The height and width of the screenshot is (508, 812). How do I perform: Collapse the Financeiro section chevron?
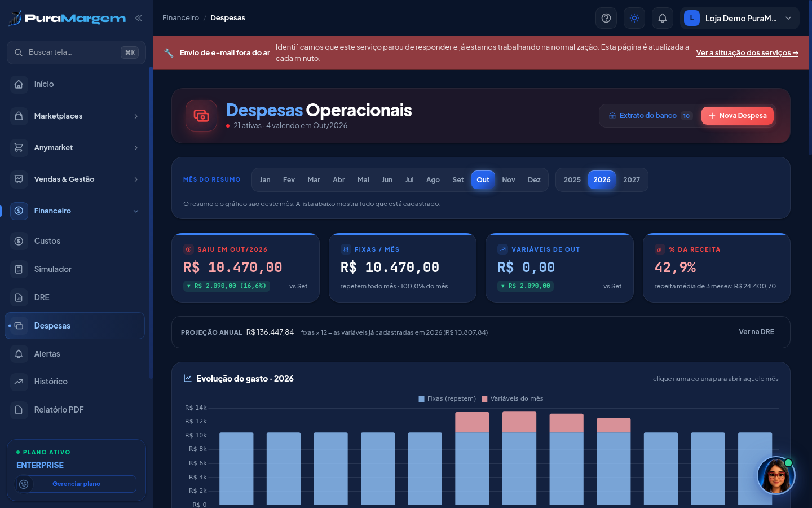[x=136, y=211]
